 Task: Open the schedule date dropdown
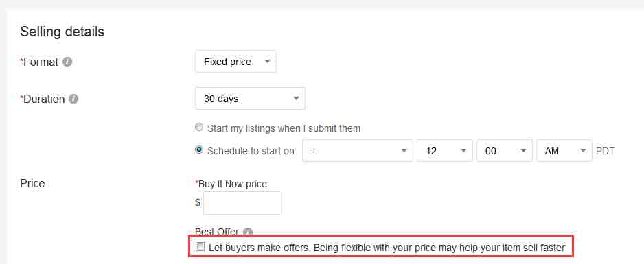click(357, 150)
